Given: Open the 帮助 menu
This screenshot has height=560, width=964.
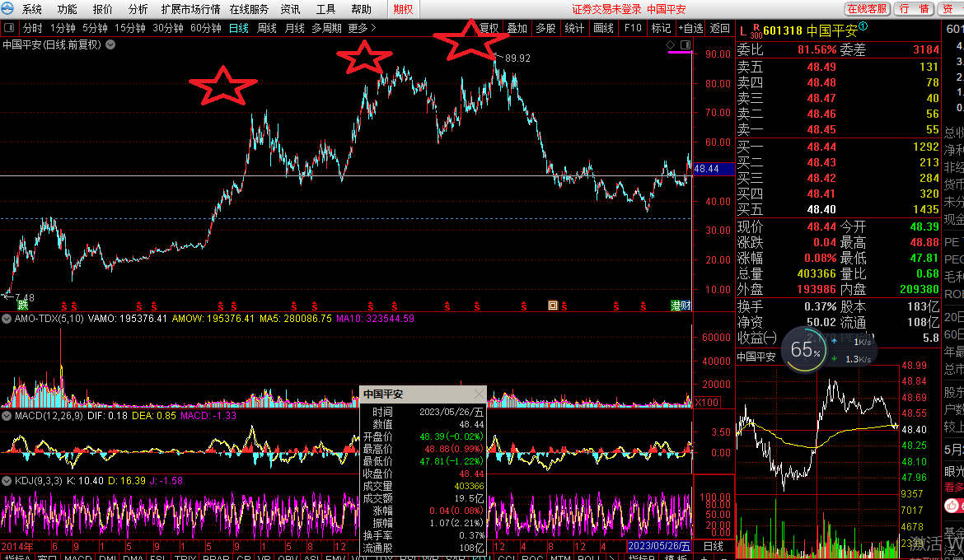Looking at the screenshot, I should tap(362, 9).
